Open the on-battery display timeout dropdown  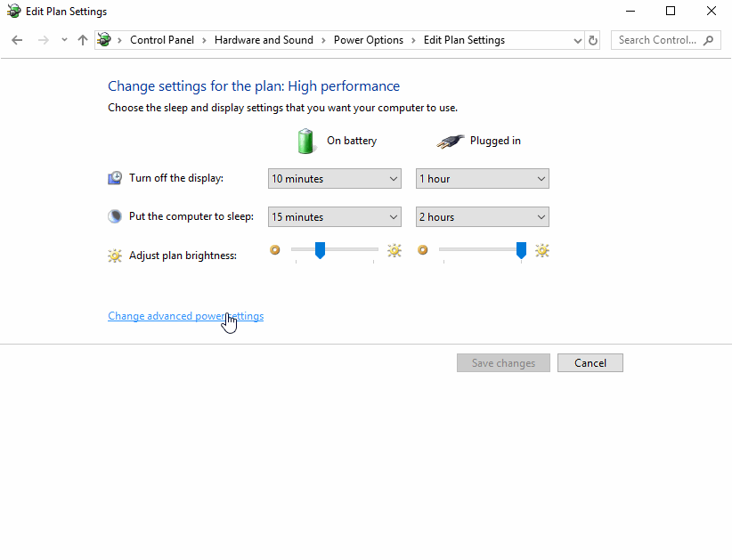334,179
